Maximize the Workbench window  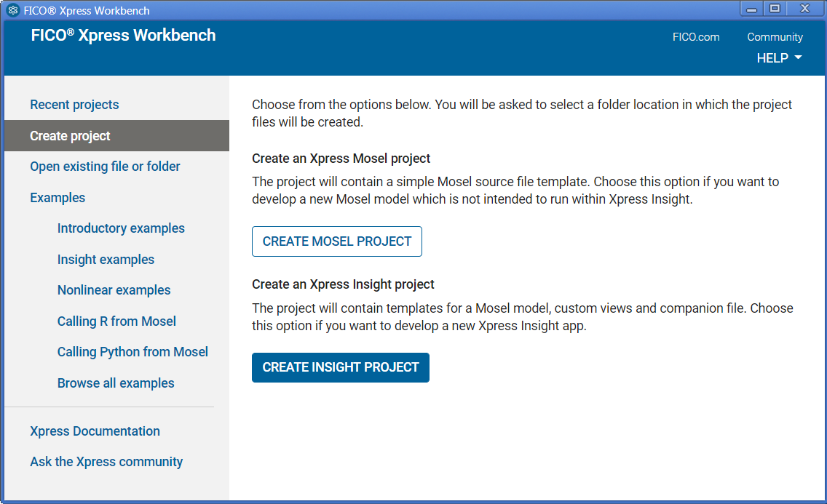click(775, 9)
